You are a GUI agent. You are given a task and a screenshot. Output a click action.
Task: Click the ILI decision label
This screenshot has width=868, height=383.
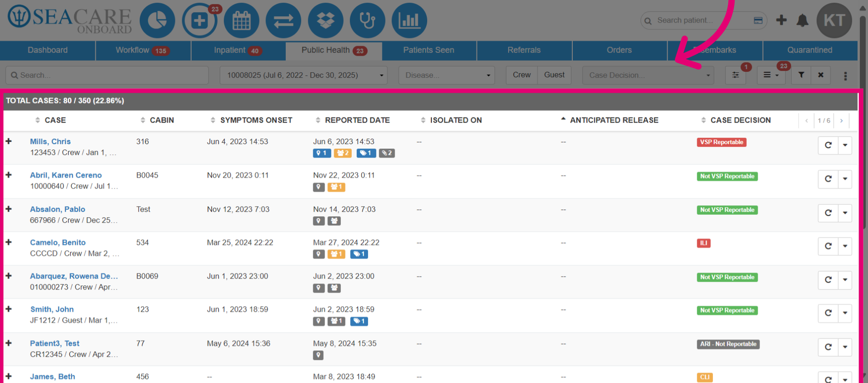point(703,243)
